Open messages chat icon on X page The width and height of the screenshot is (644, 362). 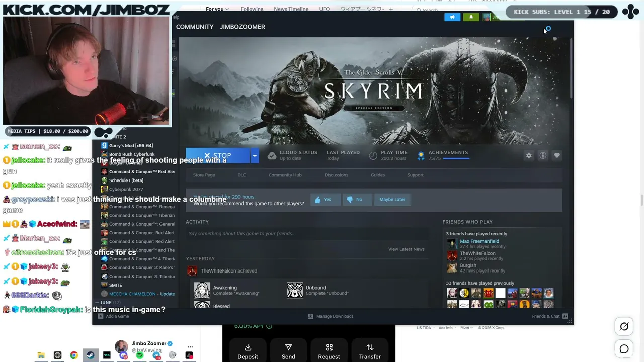click(624, 349)
